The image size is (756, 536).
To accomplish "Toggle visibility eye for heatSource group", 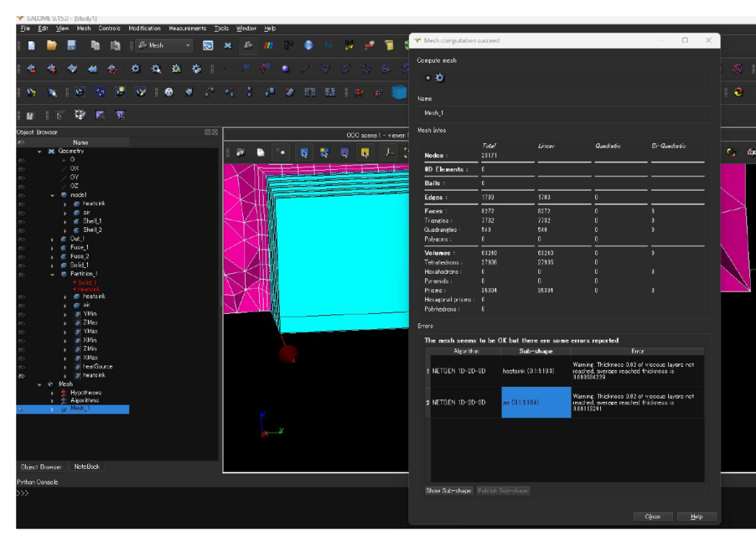I will (x=21, y=366).
